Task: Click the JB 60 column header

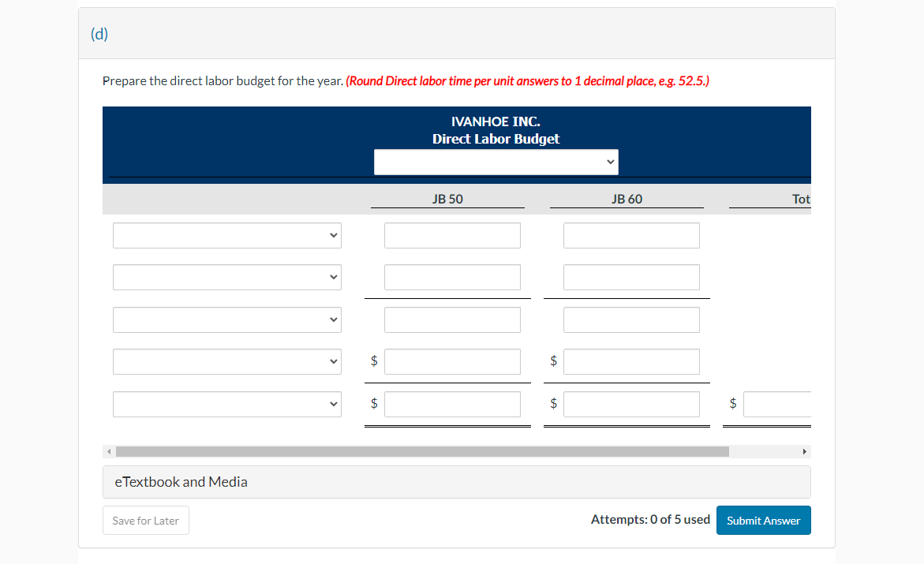Action: (627, 200)
